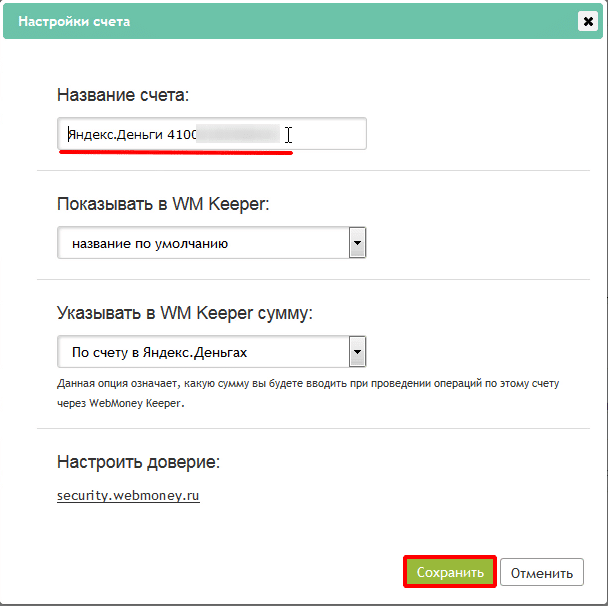Open the Показывать в WM Keeper dropdown
The image size is (608, 606).
coord(212,243)
